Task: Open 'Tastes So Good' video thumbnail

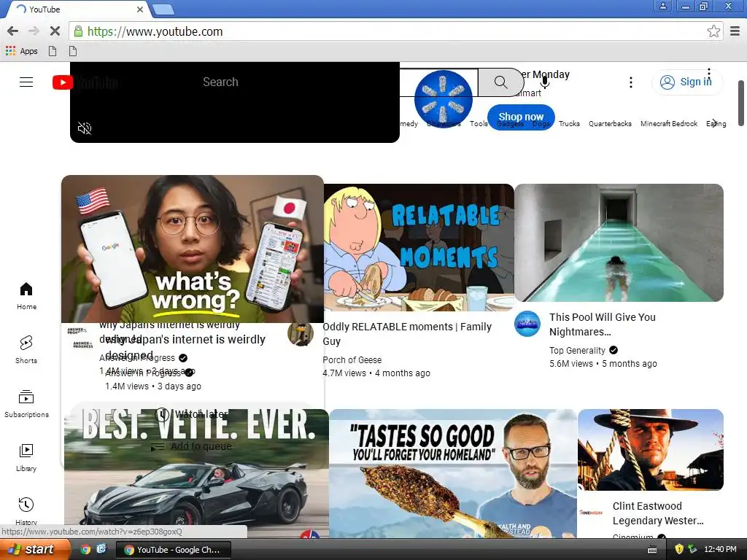Action: tap(452, 473)
